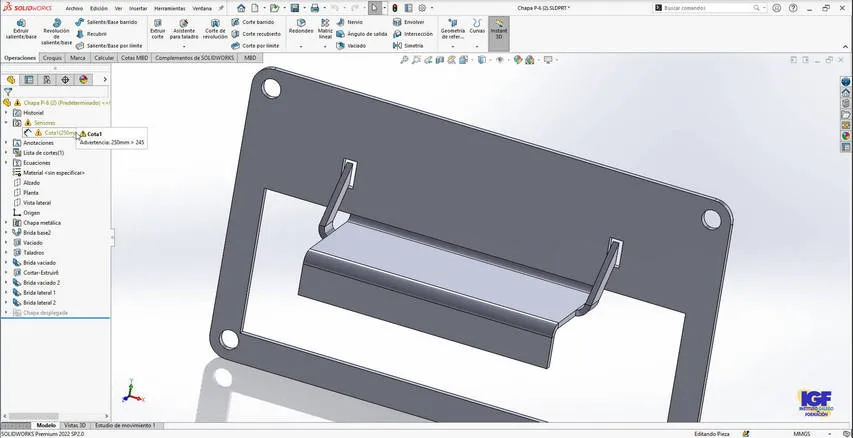The height and width of the screenshot is (438, 853).
Task: Click the Recubrir feature tool
Action: tap(91, 34)
